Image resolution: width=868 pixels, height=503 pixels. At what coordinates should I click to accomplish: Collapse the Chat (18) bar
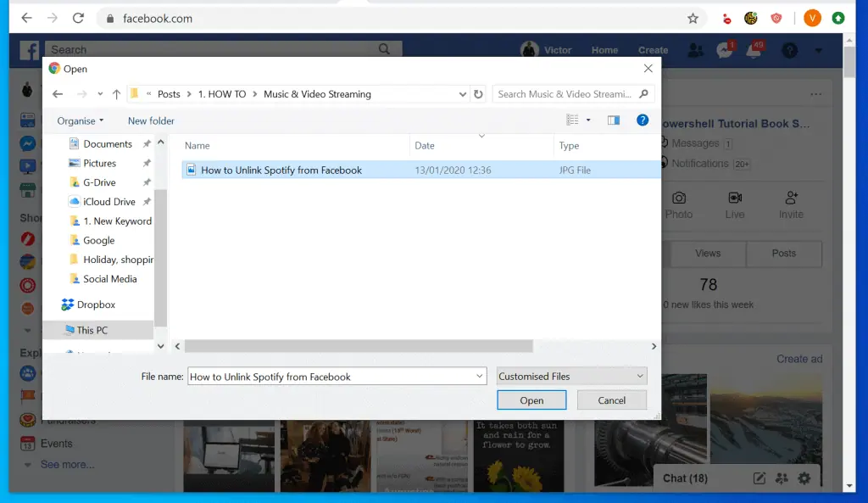pos(684,478)
